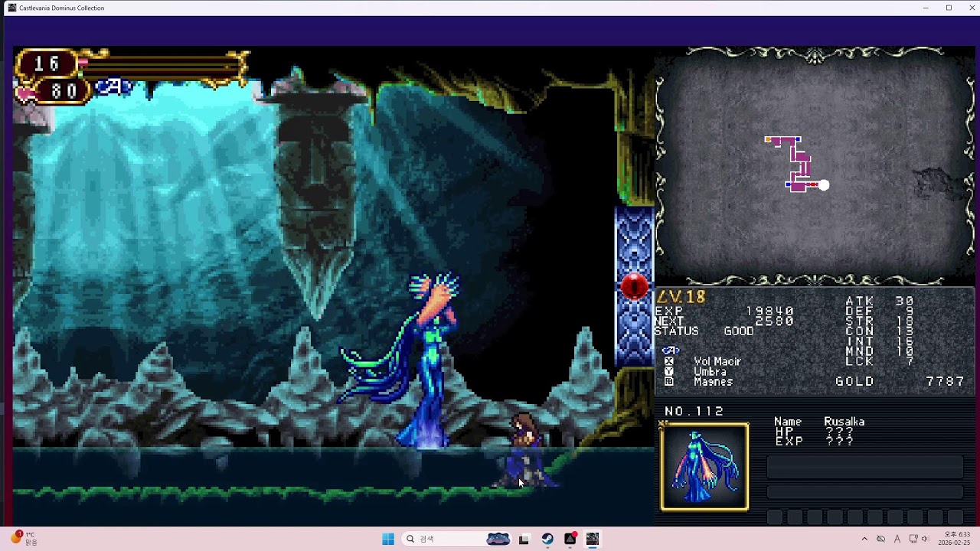Maximize the Castlevania Dominus Collection window
Image resolution: width=980 pixels, height=551 pixels.
[x=949, y=8]
